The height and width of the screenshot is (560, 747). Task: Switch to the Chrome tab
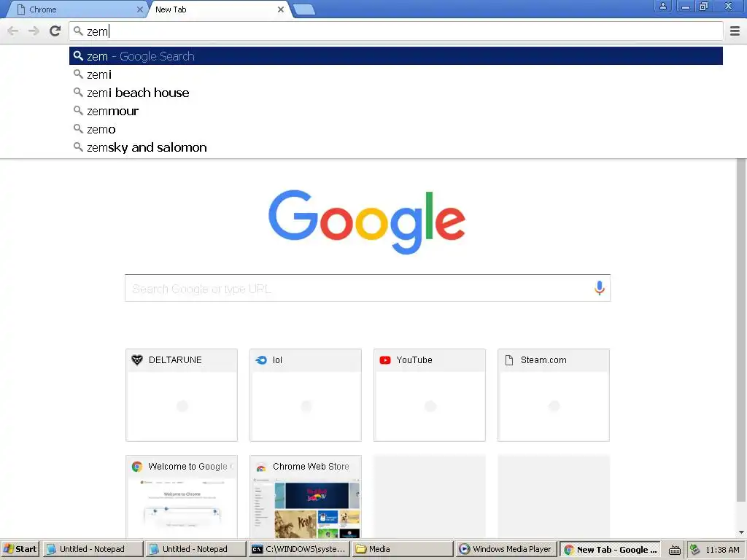[x=76, y=9]
